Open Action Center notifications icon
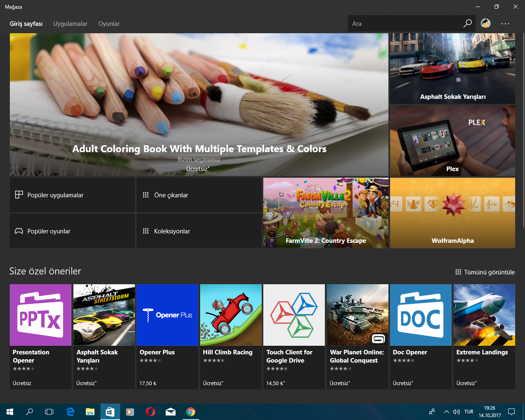Screen dimensions: 525x420 [x=511, y=412]
